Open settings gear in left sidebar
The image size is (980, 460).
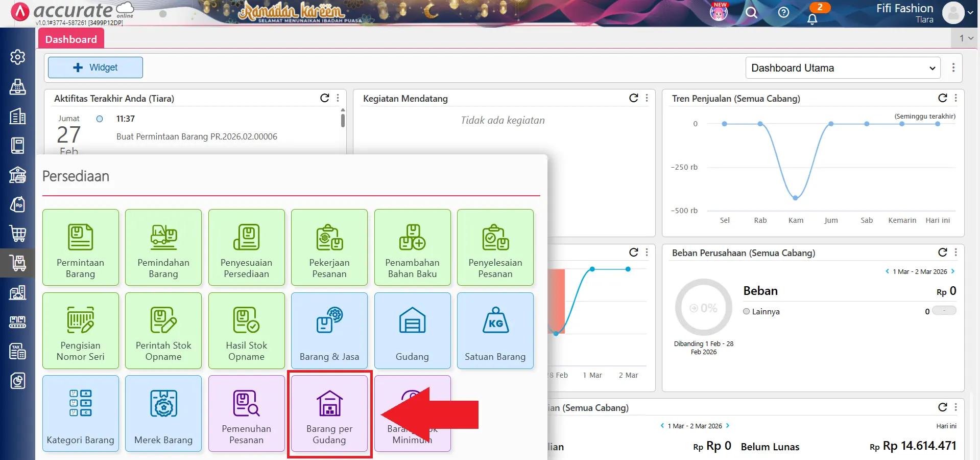[x=18, y=57]
